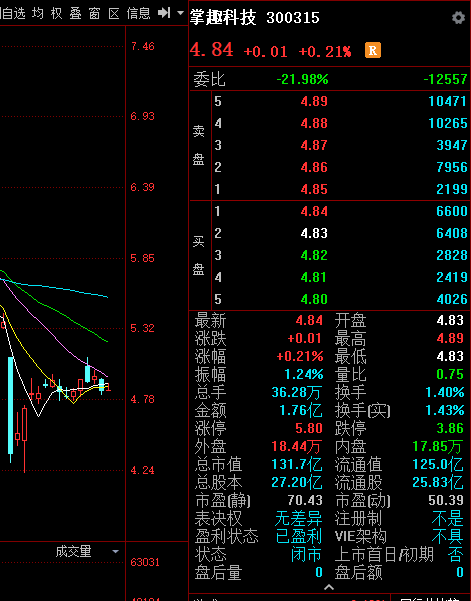The width and height of the screenshot is (471, 601).
Task: Open the settings gear icon
Action: click(x=458, y=18)
